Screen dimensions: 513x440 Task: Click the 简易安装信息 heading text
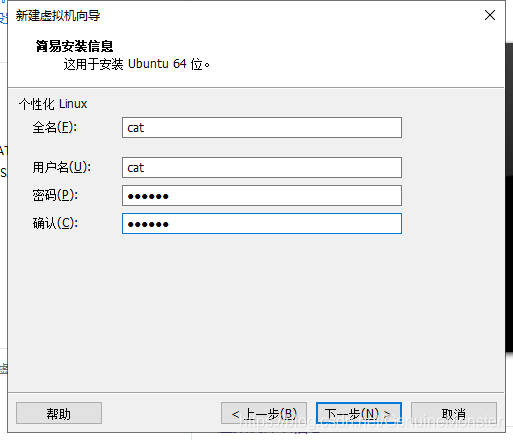point(74,46)
